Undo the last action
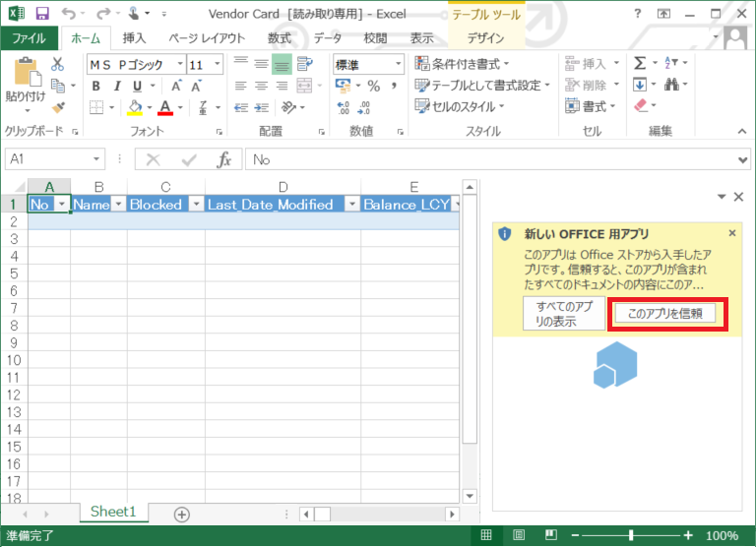The image size is (756, 547). coord(69,14)
